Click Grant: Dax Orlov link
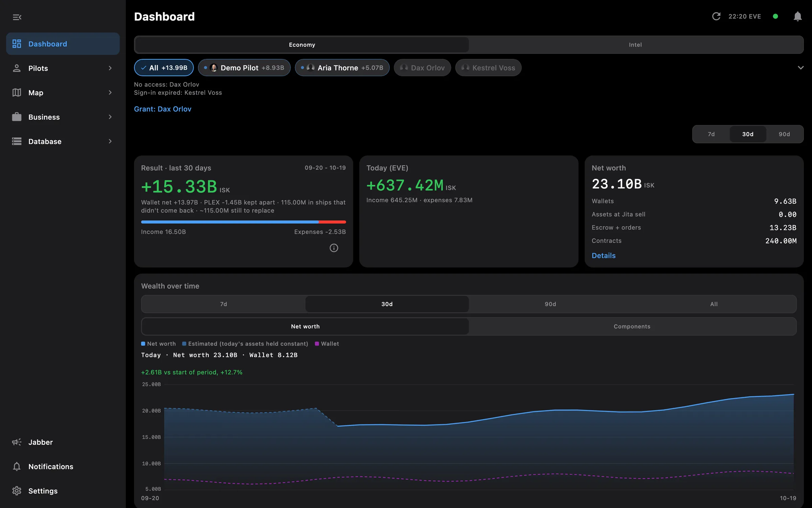This screenshot has width=812, height=508. click(x=163, y=109)
